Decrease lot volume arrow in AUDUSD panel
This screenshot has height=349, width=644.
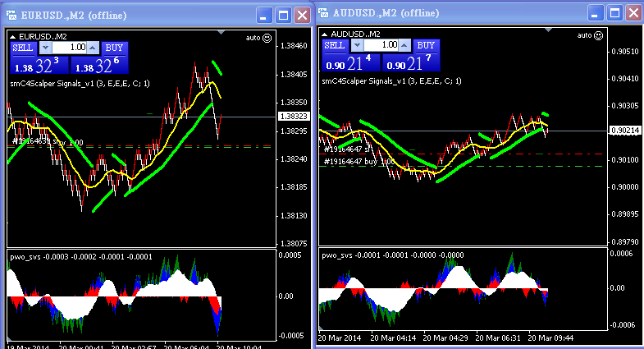point(358,45)
